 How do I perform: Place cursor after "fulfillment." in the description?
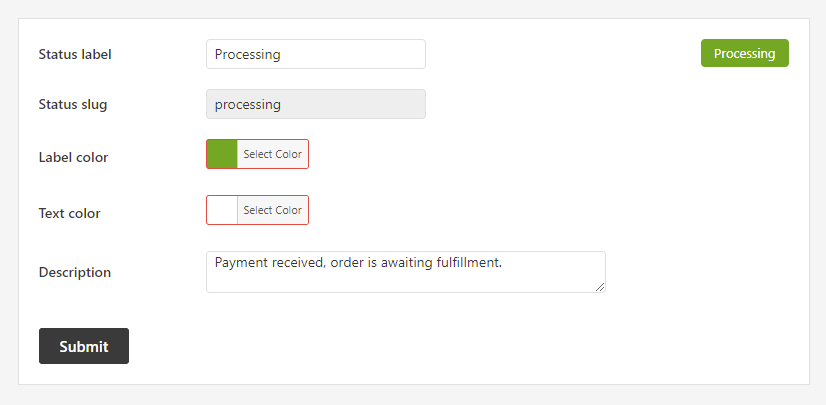coord(502,263)
